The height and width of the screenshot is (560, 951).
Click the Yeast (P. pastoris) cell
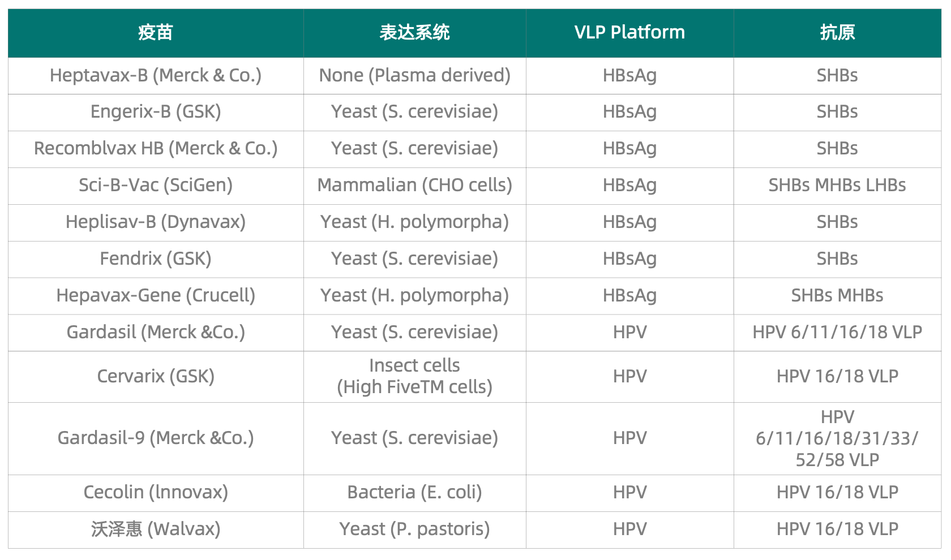click(x=414, y=529)
